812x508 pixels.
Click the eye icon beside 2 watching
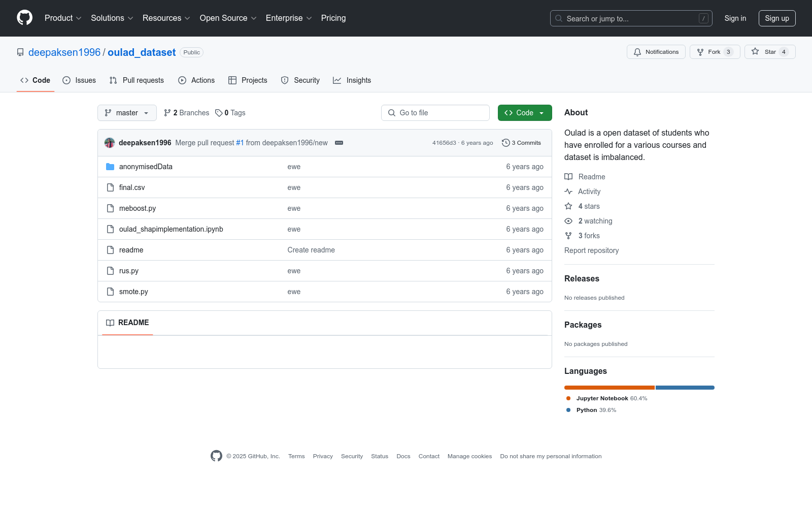click(x=568, y=221)
